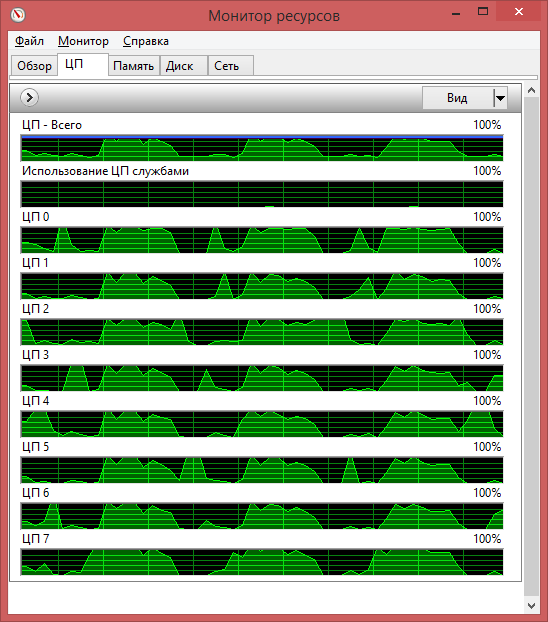Click the ЦП 0 usage graph
Image resolution: width=548 pixels, height=622 pixels.
tap(262, 240)
